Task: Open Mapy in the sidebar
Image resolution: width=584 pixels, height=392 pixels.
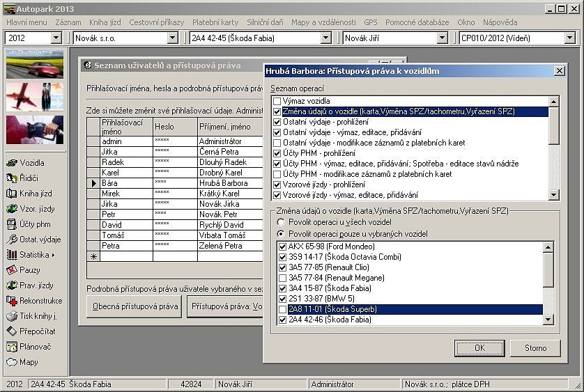Action: 29,362
